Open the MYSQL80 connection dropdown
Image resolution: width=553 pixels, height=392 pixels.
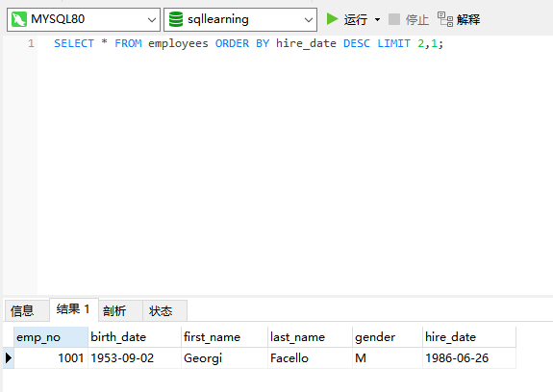click(x=152, y=20)
